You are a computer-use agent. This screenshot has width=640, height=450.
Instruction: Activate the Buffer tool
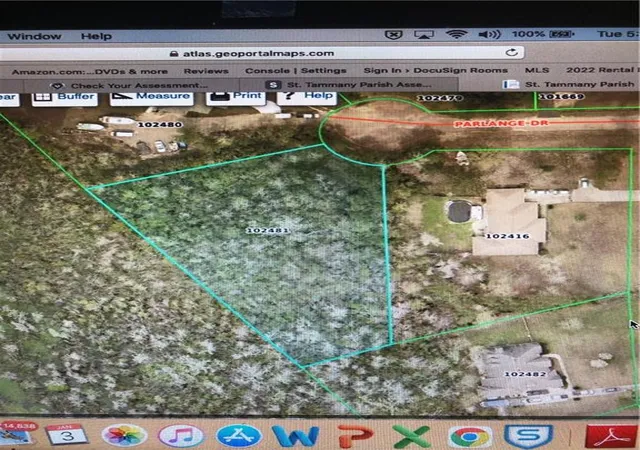click(64, 97)
